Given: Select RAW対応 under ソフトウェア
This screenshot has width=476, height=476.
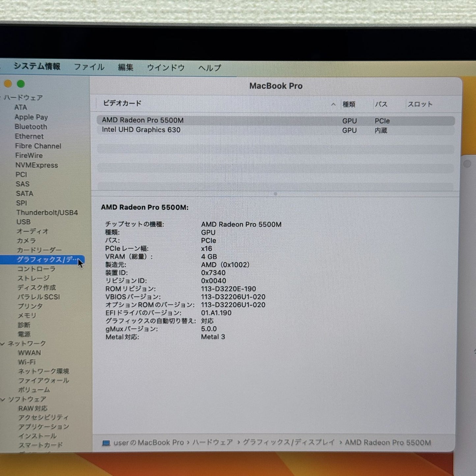Looking at the screenshot, I should click(x=33, y=408).
